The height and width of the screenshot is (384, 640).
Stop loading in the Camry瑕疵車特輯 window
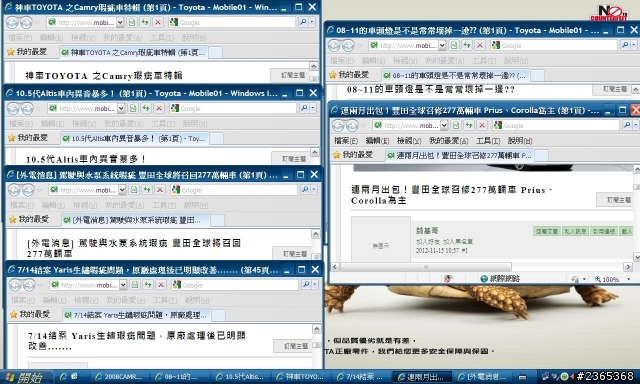click(158, 22)
